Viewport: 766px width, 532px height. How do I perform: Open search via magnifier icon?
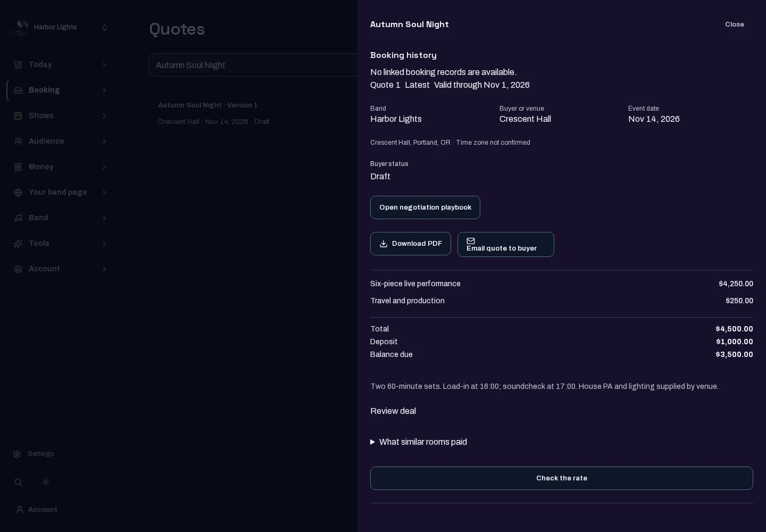point(18,482)
